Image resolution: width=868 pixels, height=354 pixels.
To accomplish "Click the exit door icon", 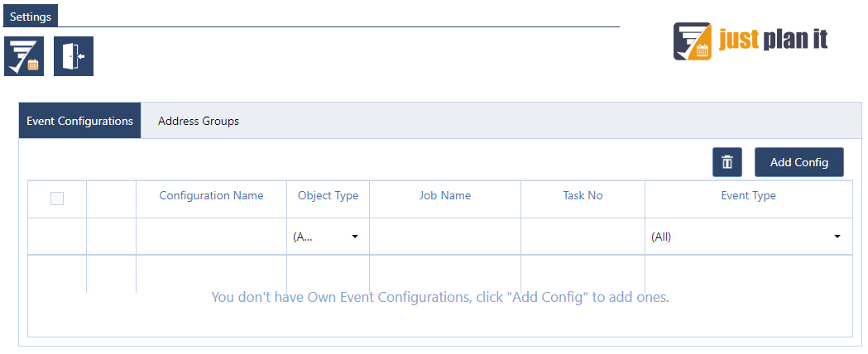I will 74,56.
